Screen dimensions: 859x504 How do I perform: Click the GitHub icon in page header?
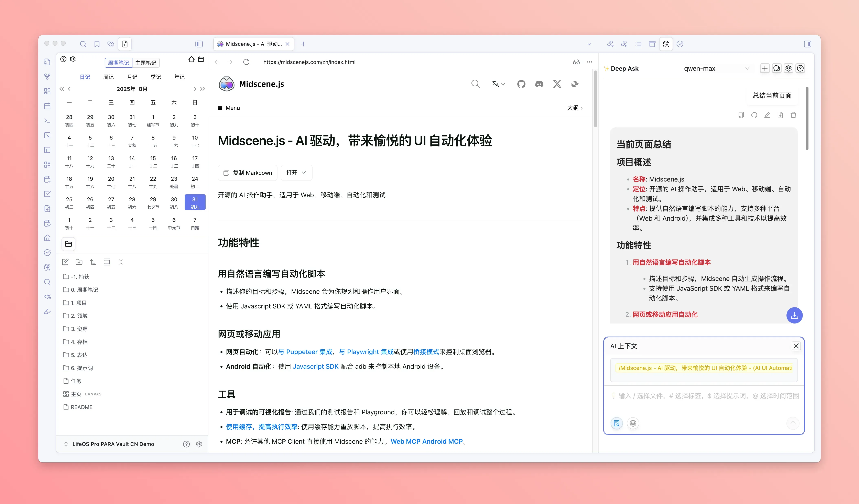click(521, 84)
